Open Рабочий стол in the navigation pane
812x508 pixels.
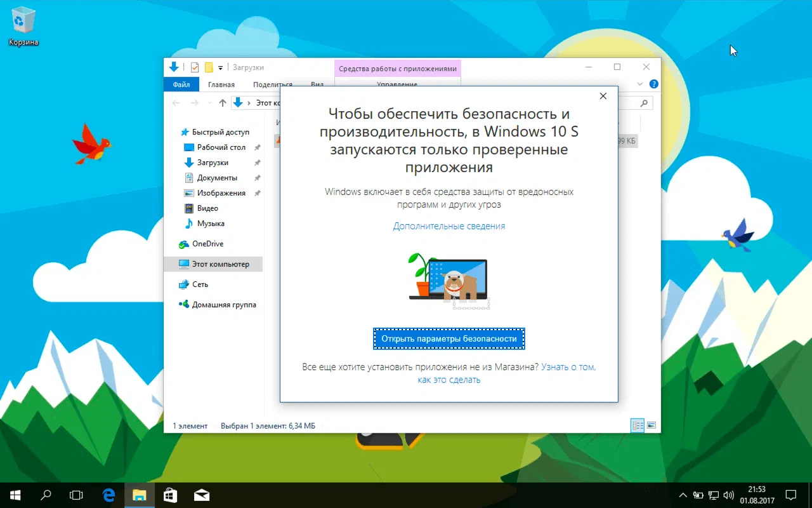(214, 147)
